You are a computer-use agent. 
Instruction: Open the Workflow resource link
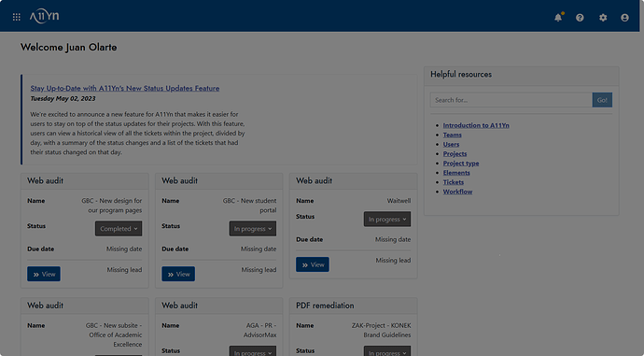coord(457,192)
